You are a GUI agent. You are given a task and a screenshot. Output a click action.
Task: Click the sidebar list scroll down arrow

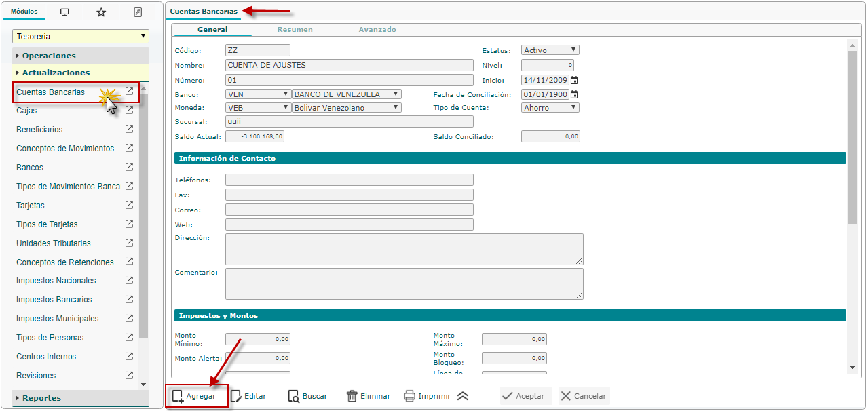coord(143,384)
